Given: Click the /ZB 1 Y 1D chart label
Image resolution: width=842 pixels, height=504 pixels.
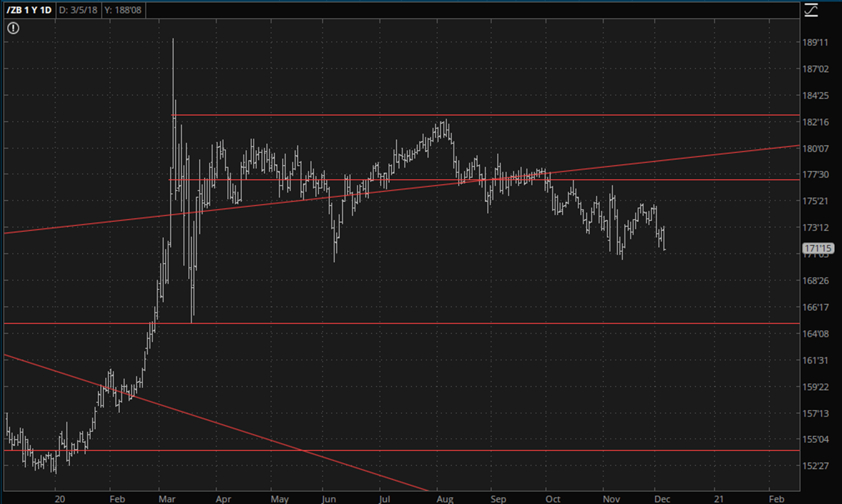Looking at the screenshot, I should pyautogui.click(x=29, y=10).
